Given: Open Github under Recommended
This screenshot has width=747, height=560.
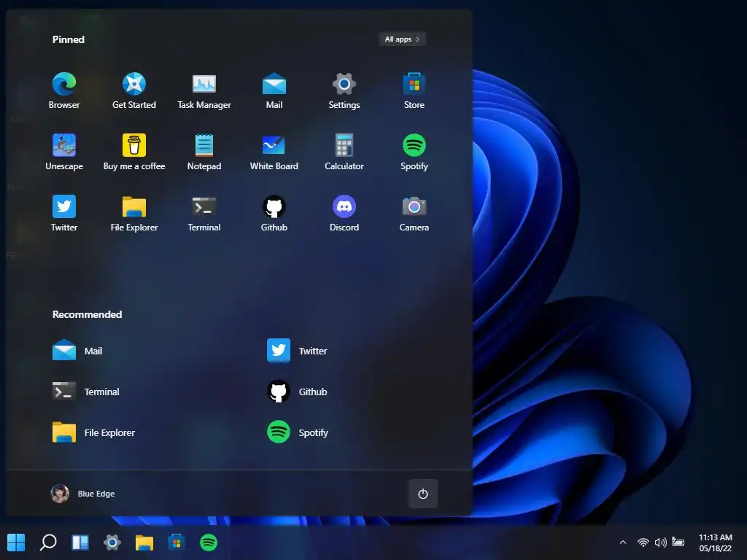Looking at the screenshot, I should point(297,392).
